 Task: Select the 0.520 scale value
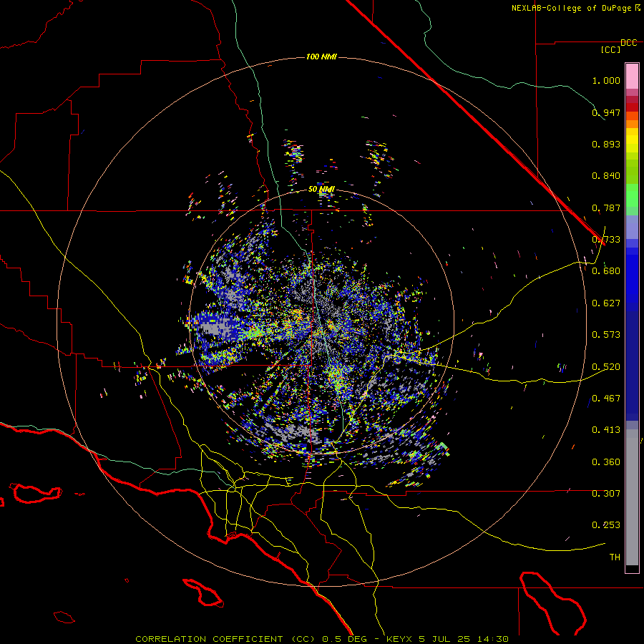[606, 367]
